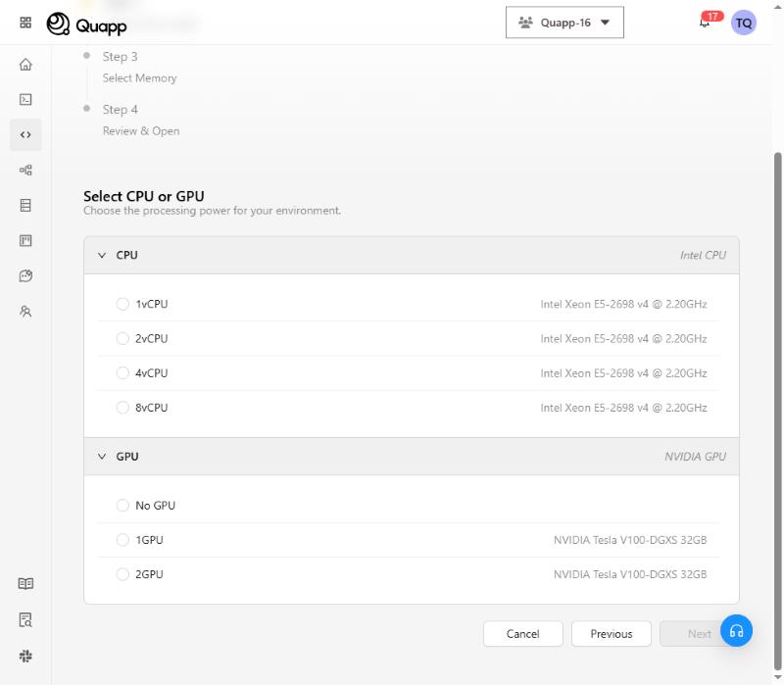Image resolution: width=784 pixels, height=685 pixels.
Task: Click the vertical page scrollbar thumb
Action: (x=777, y=411)
